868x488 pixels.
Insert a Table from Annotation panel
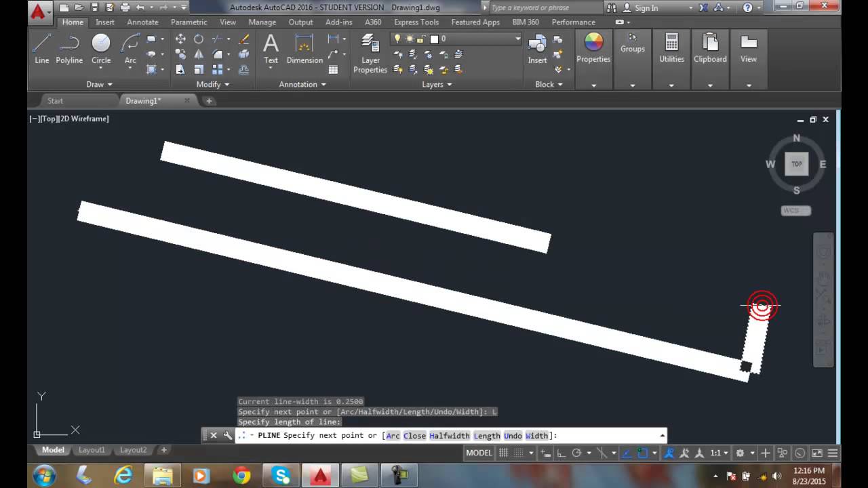pyautogui.click(x=333, y=69)
